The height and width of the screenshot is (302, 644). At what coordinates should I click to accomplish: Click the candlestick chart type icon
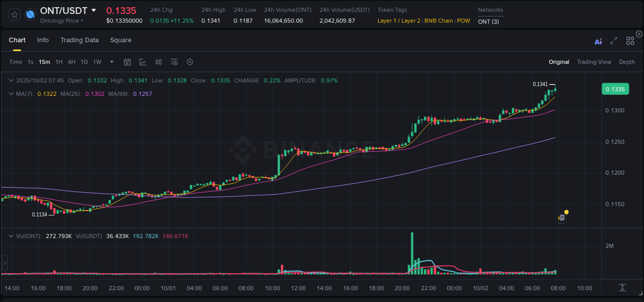158,62
